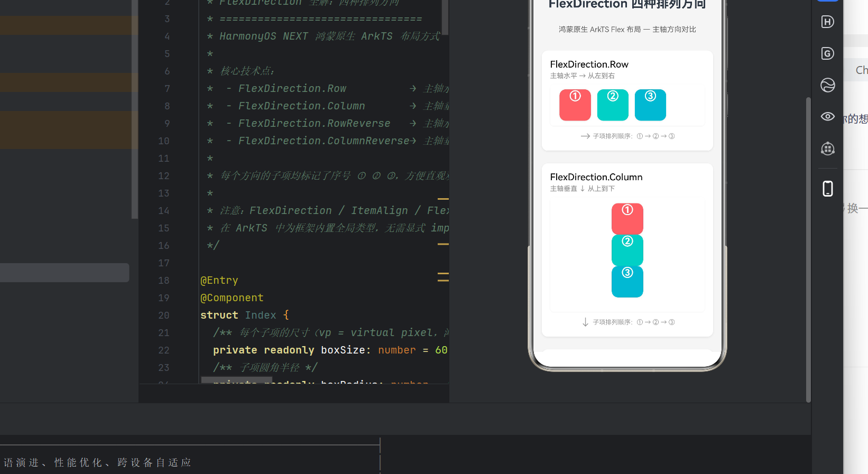Click the "FlexDirection.Column" card title in preview

pyautogui.click(x=596, y=177)
